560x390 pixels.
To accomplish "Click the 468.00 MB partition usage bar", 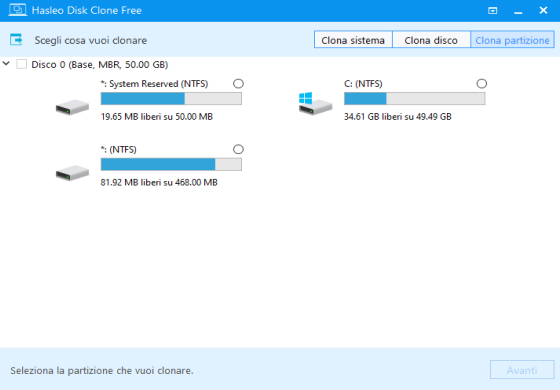I will (171, 164).
